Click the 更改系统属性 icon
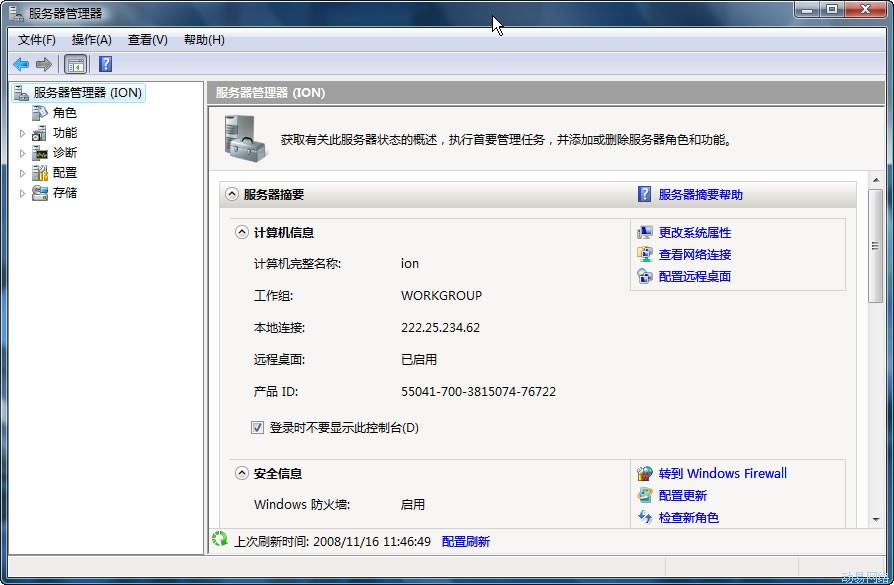Image resolution: width=894 pixels, height=585 pixels. [x=645, y=233]
